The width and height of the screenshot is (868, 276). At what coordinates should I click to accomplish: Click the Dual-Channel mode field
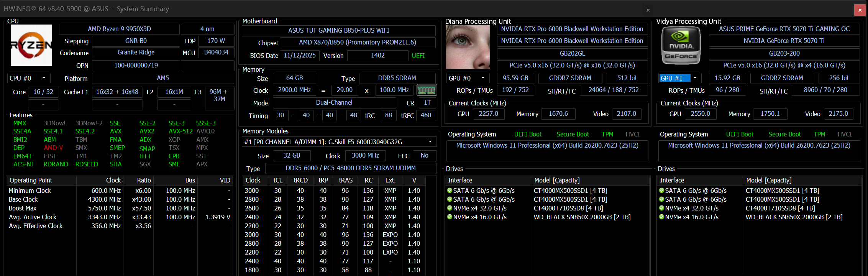pyautogui.click(x=334, y=103)
